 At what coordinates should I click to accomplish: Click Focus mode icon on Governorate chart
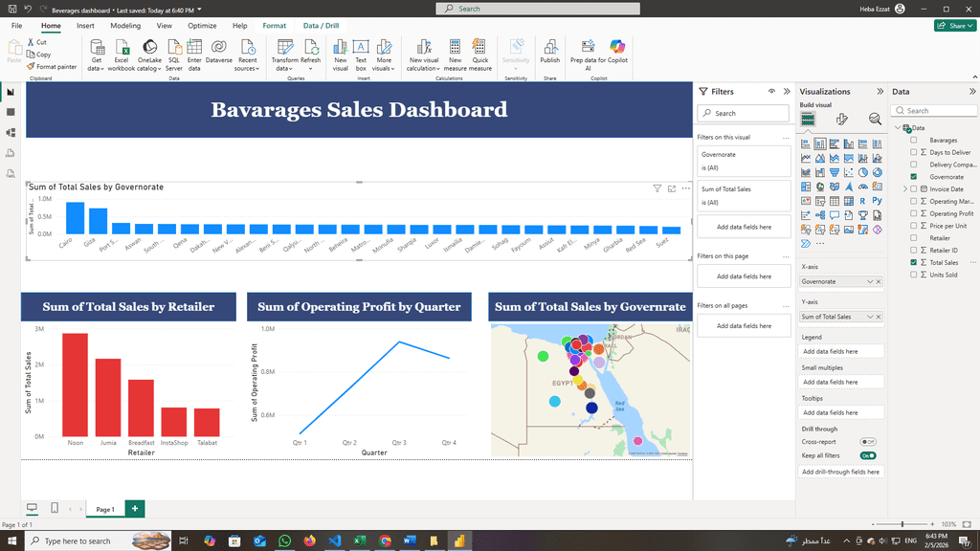(672, 188)
